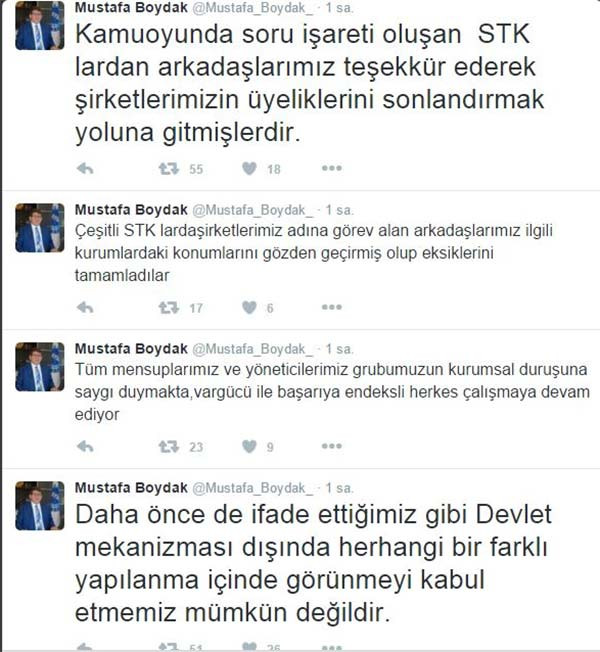Open more options on 'Kamuoyunda' tweet
This screenshot has width=600, height=652.
331,168
